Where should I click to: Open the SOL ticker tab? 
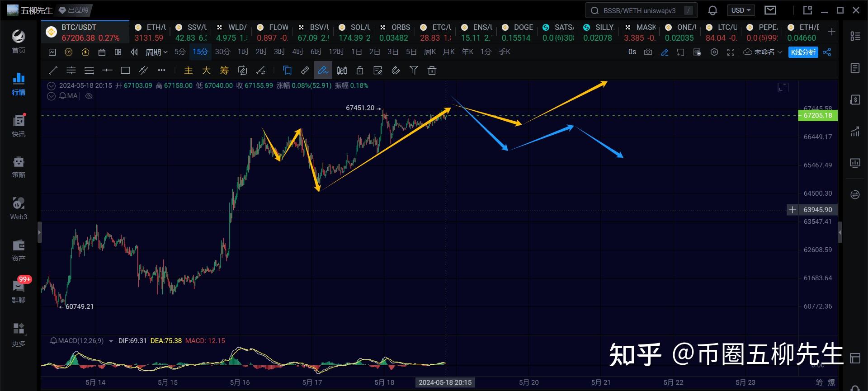pos(354,33)
